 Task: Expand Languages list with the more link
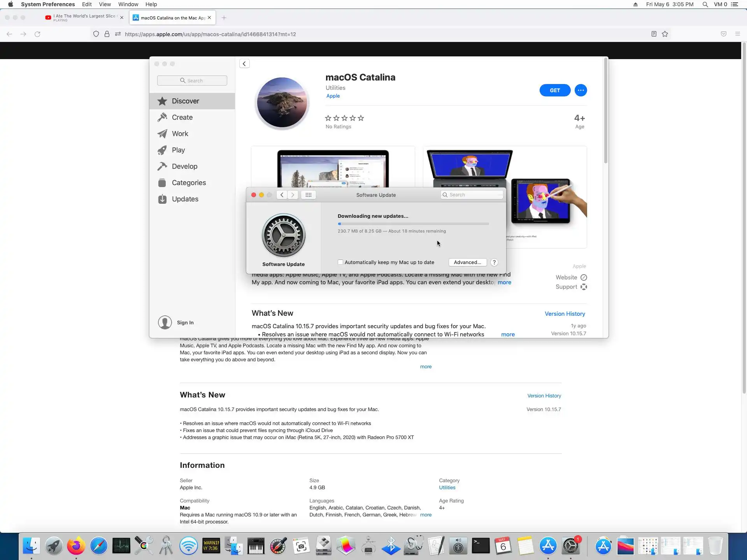(x=426, y=515)
